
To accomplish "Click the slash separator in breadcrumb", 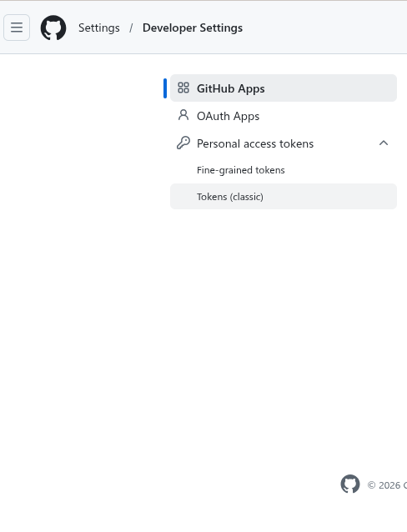I will tap(131, 28).
